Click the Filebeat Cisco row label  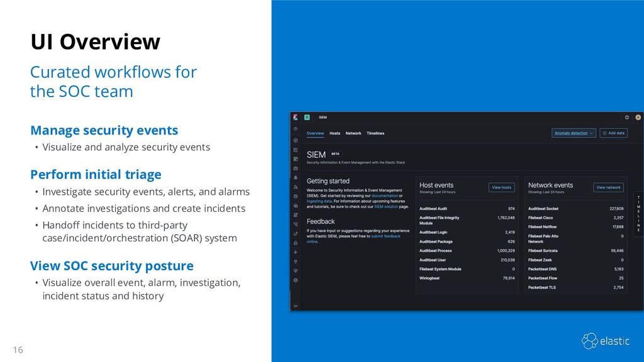pyautogui.click(x=540, y=218)
